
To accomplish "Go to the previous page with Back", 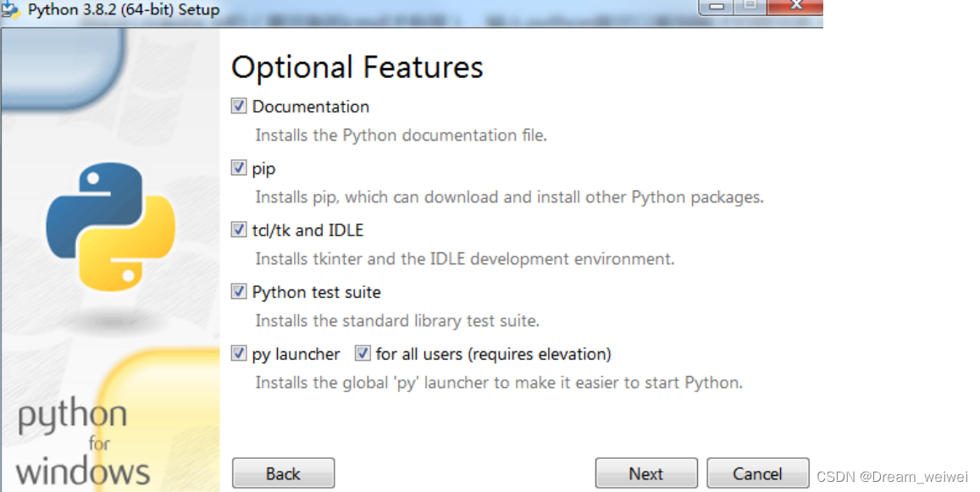I will coord(283,473).
